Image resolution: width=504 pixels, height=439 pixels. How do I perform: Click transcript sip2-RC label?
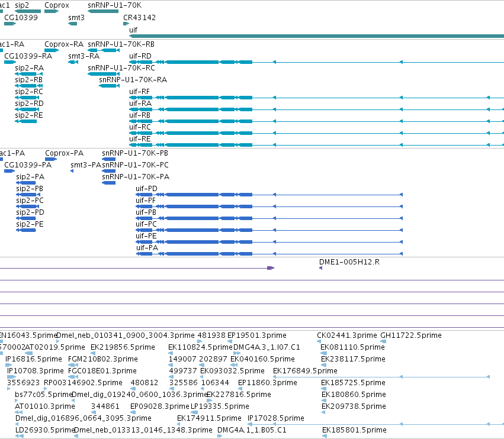pos(29,92)
